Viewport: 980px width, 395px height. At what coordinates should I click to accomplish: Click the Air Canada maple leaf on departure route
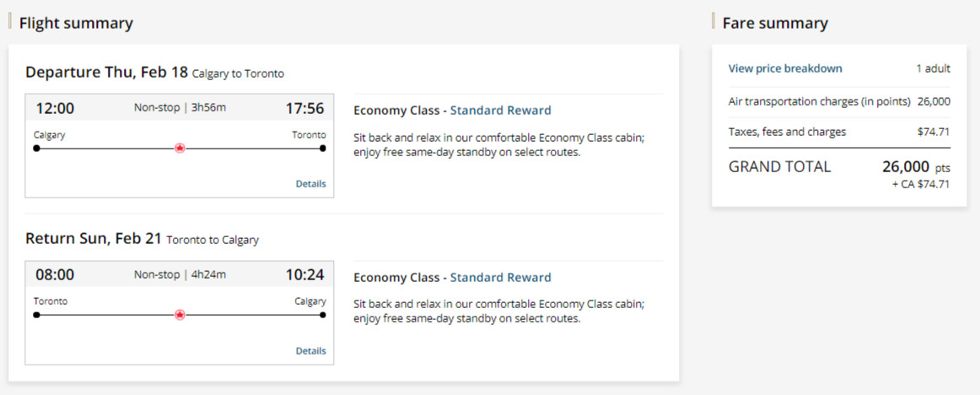click(180, 149)
